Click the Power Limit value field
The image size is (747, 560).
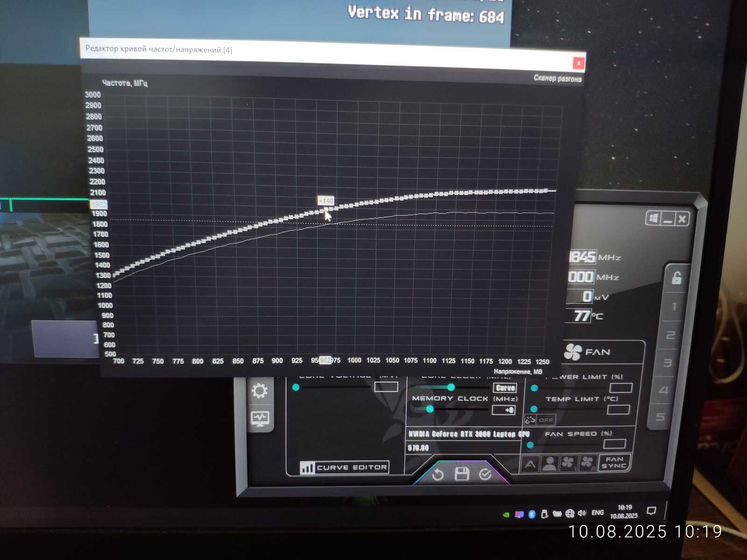coord(621,388)
